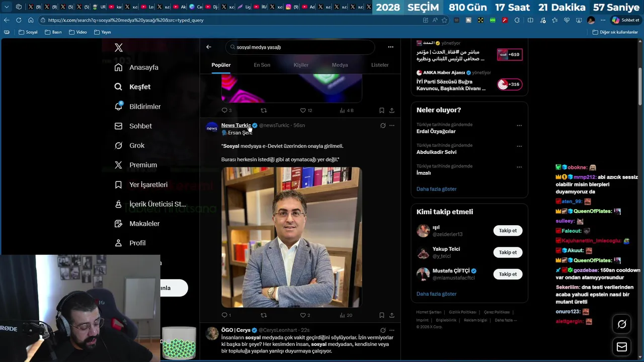Retweet the upper post with the purple image
644x362 pixels.
[x=264, y=110]
